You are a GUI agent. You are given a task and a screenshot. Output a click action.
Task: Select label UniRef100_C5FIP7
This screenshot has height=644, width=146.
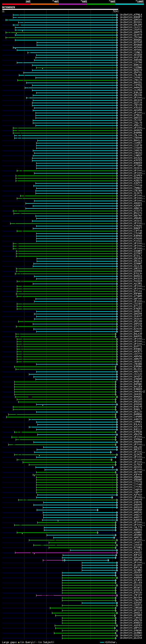pos(131,595)
